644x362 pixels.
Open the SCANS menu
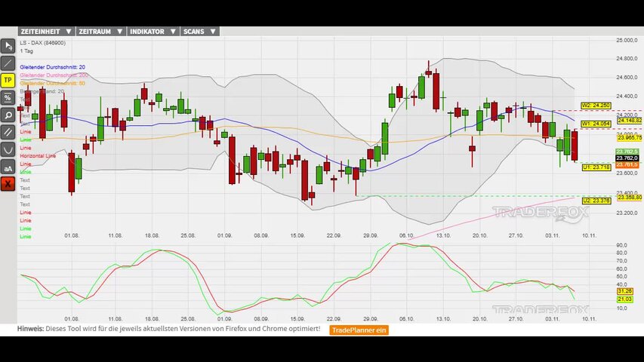[x=200, y=32]
